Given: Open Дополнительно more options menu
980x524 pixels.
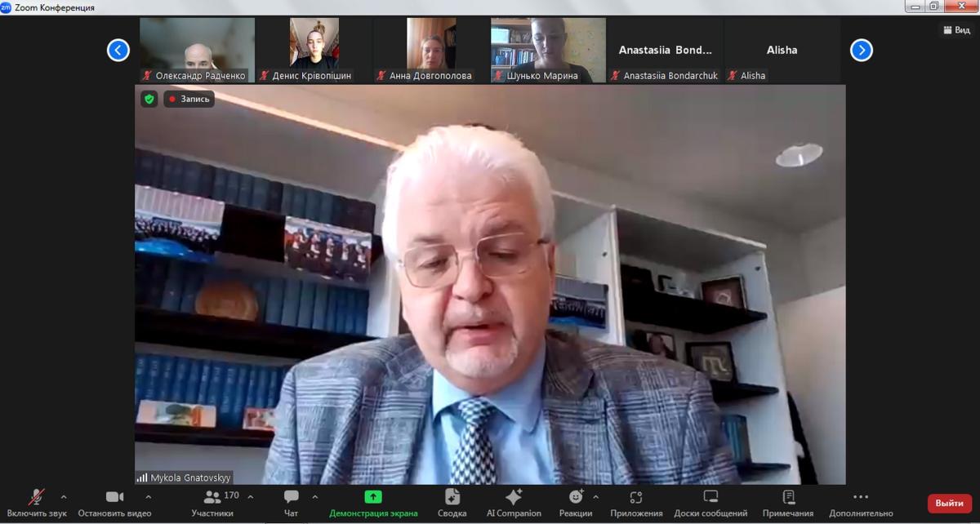Looking at the screenshot, I should click(x=861, y=504).
